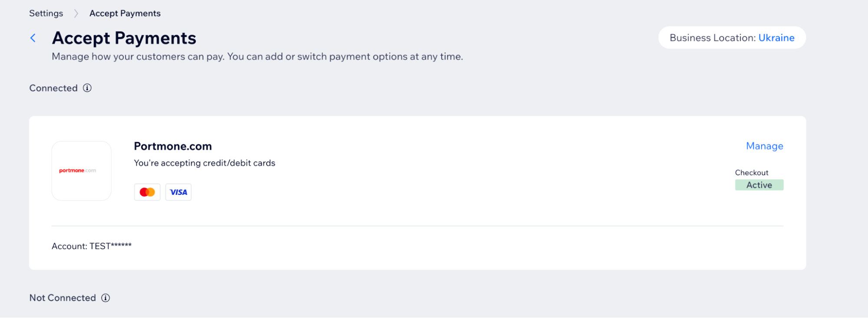Open Manage for Portmone.com
Viewport: 868px width, 318px height.
point(764,146)
